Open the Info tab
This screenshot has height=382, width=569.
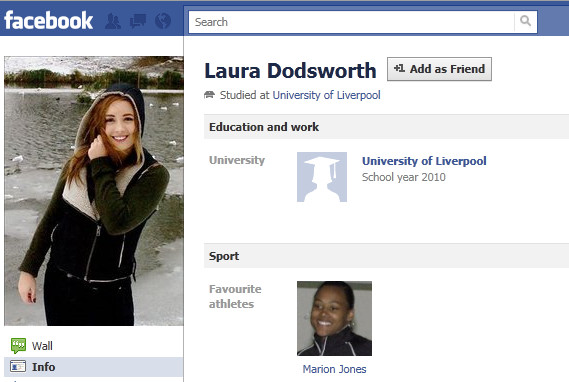pos(94,367)
